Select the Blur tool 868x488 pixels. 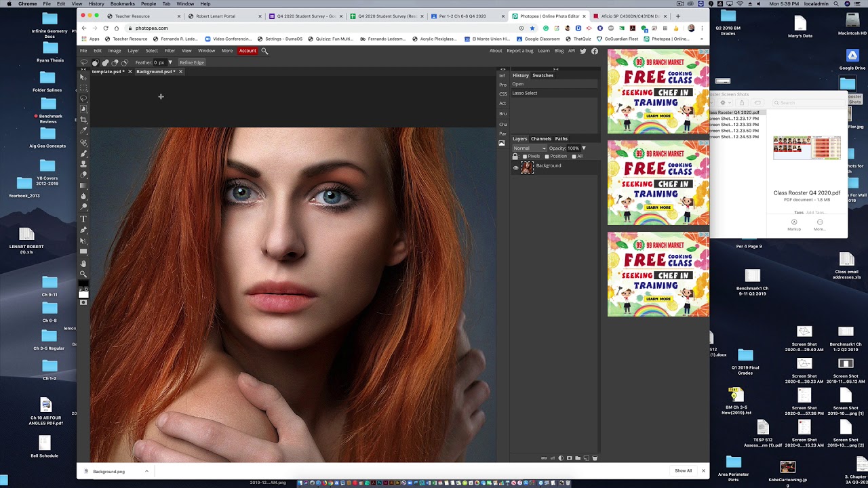pyautogui.click(x=83, y=197)
